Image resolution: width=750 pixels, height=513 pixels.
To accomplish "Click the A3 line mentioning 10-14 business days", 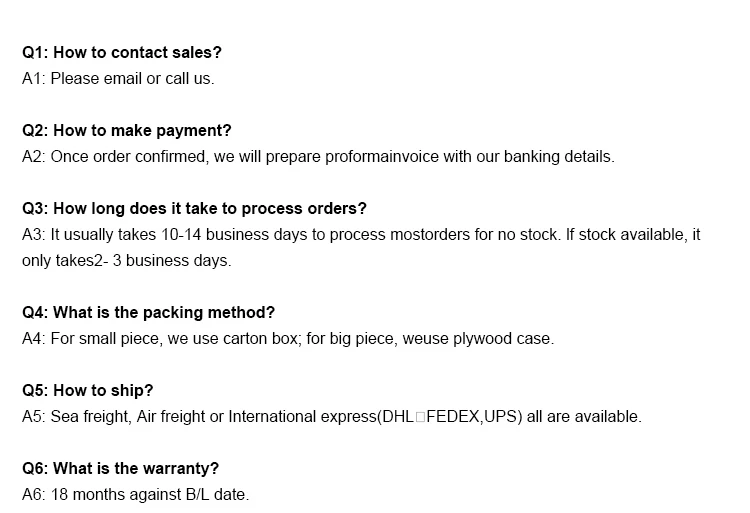I will pos(361,235).
